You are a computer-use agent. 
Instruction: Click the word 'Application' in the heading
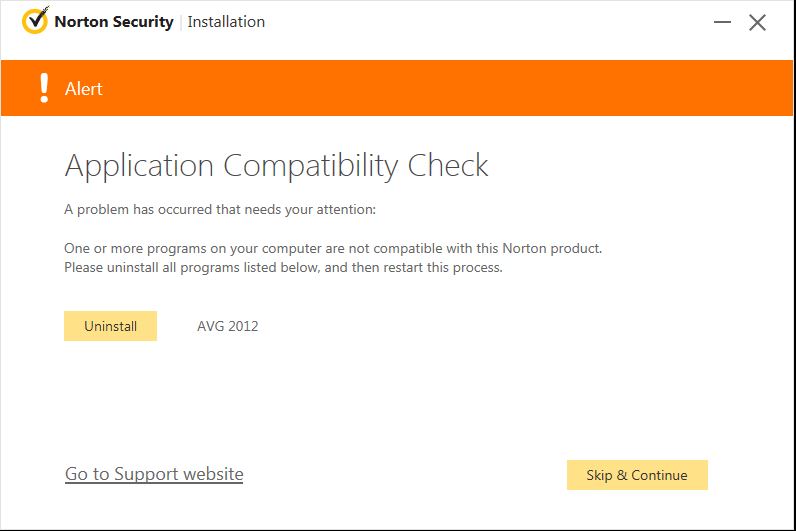coord(139,166)
